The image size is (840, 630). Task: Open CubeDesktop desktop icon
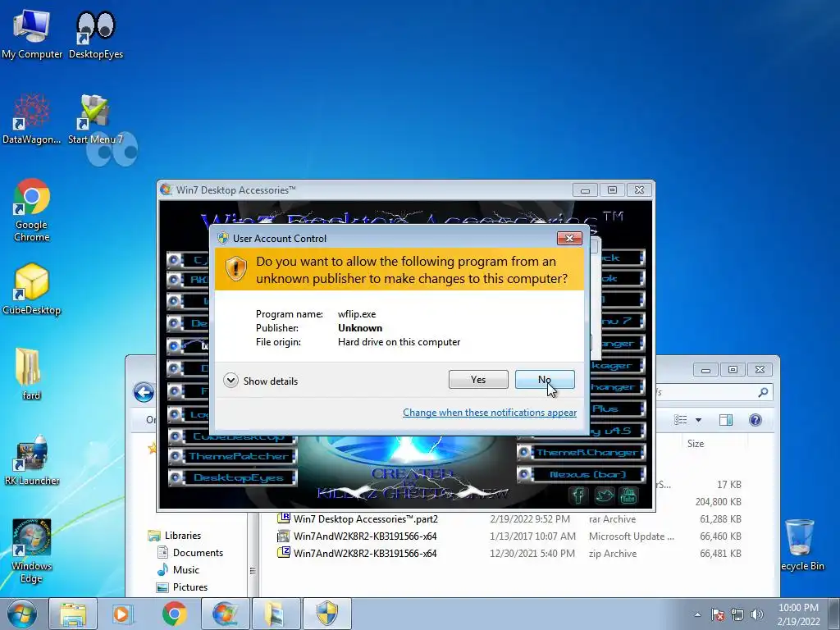point(32,290)
